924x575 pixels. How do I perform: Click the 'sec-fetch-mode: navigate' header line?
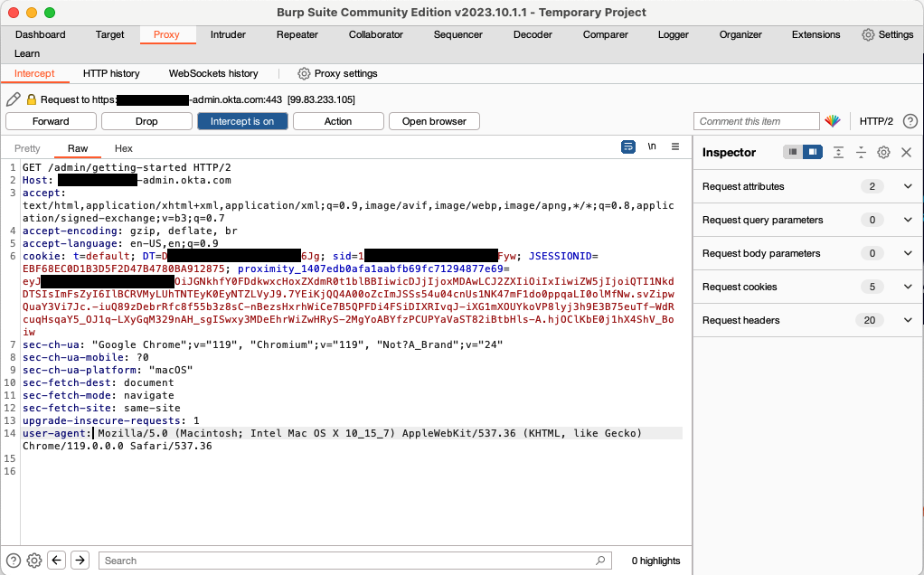click(x=99, y=395)
